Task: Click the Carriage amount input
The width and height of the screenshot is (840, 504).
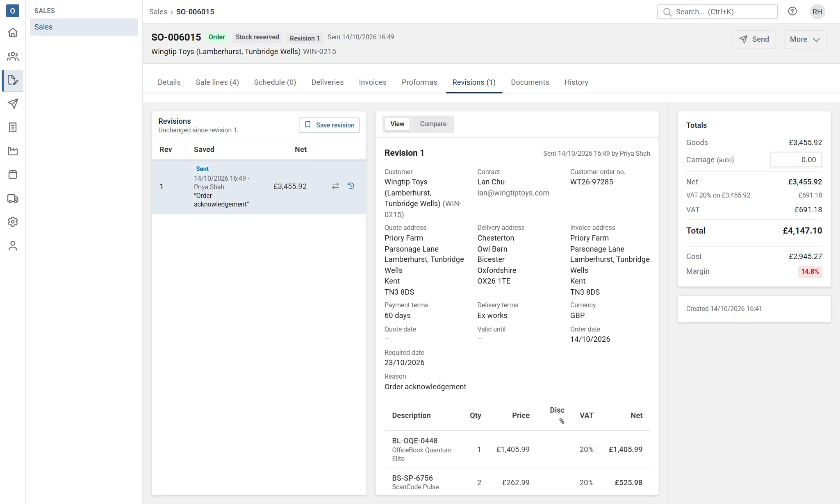Action: pyautogui.click(x=796, y=160)
